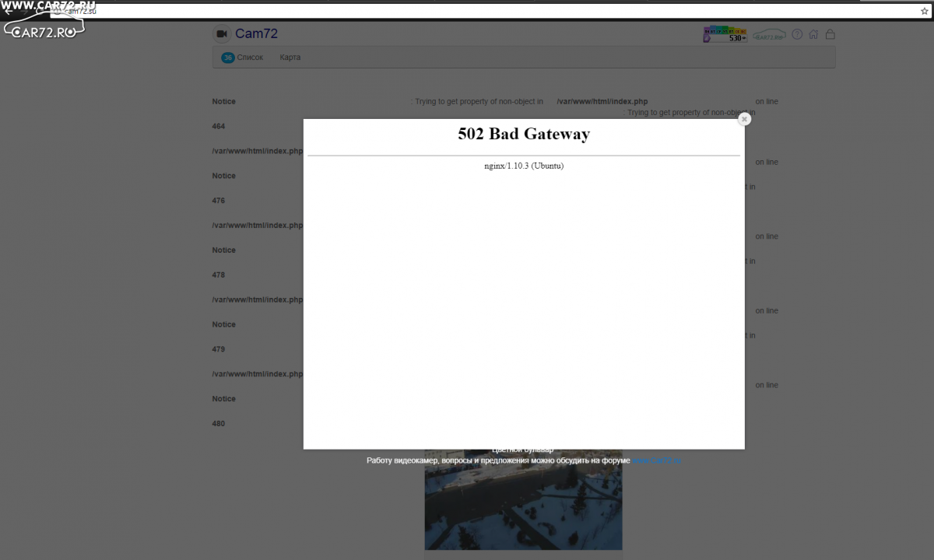
Task: Click the line number '464' text
Action: [219, 126]
